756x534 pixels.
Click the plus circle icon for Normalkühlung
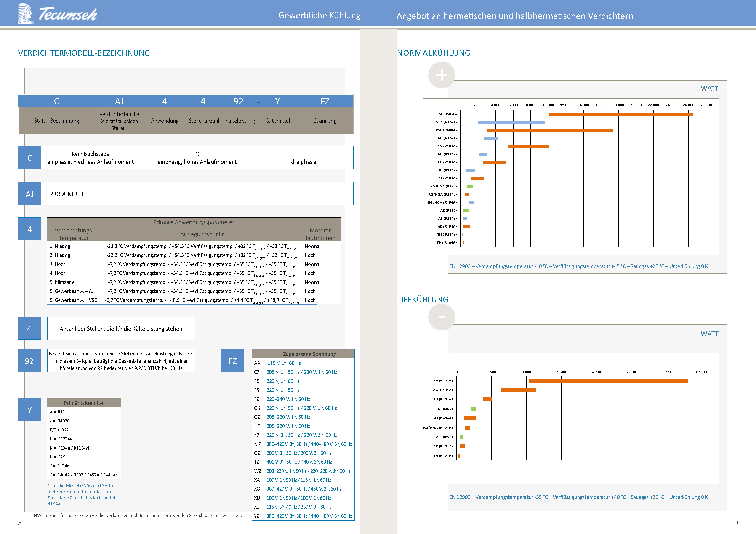tap(441, 75)
